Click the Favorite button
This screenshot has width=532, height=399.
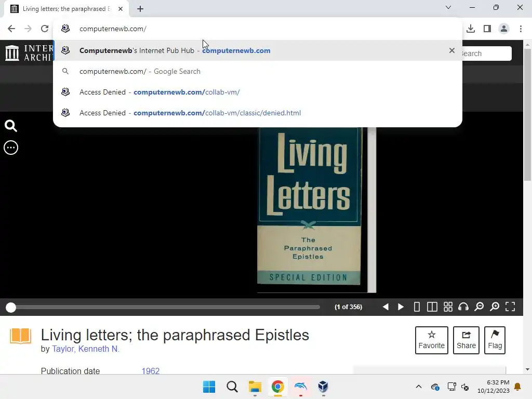[x=432, y=340]
